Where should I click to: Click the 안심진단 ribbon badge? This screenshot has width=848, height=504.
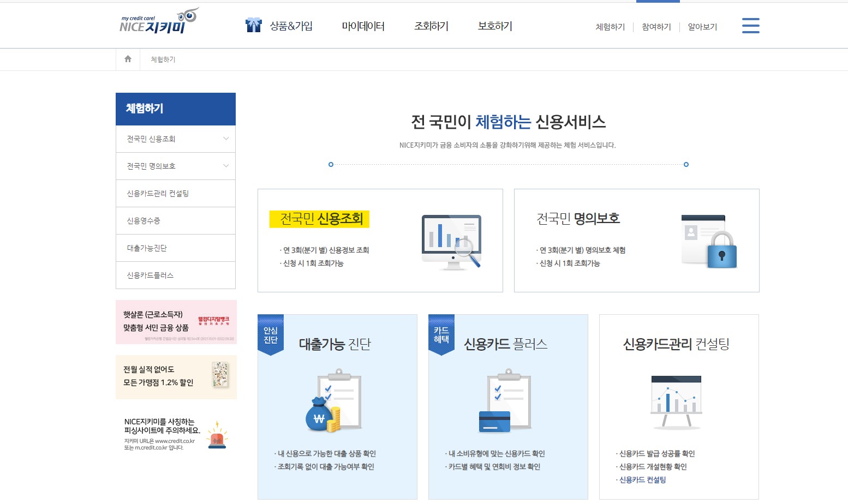click(271, 335)
